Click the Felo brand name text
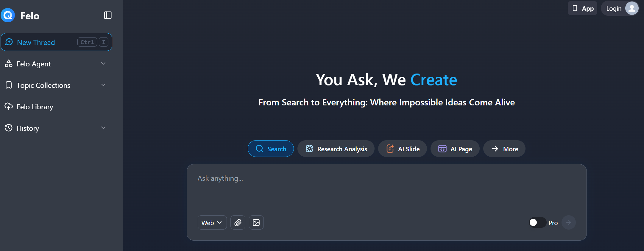The height and width of the screenshot is (251, 644). [30, 15]
